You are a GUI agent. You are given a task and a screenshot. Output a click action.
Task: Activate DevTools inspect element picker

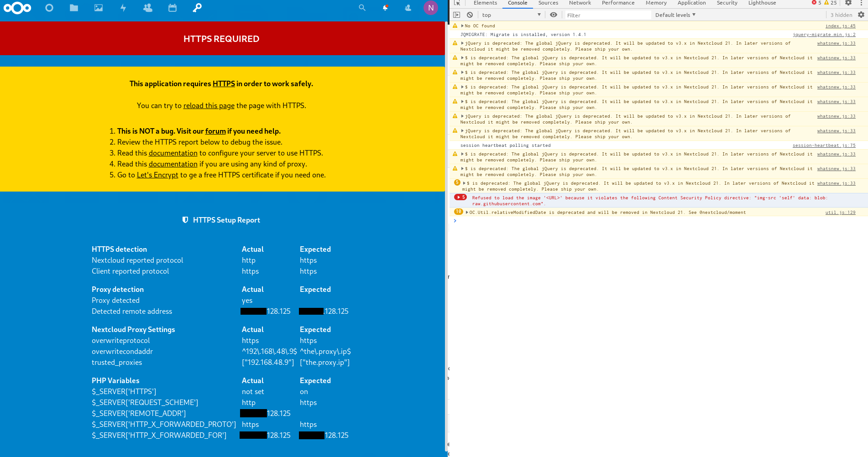(457, 3)
